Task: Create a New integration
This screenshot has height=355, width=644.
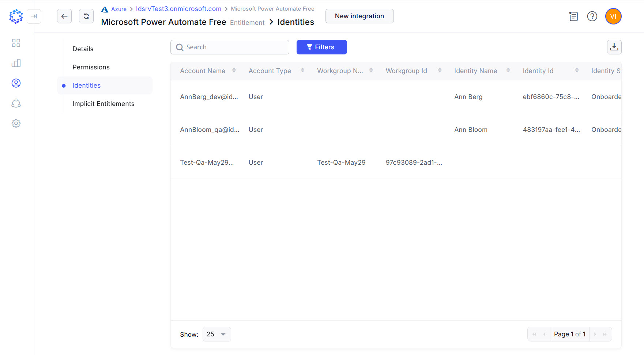Action: [359, 16]
